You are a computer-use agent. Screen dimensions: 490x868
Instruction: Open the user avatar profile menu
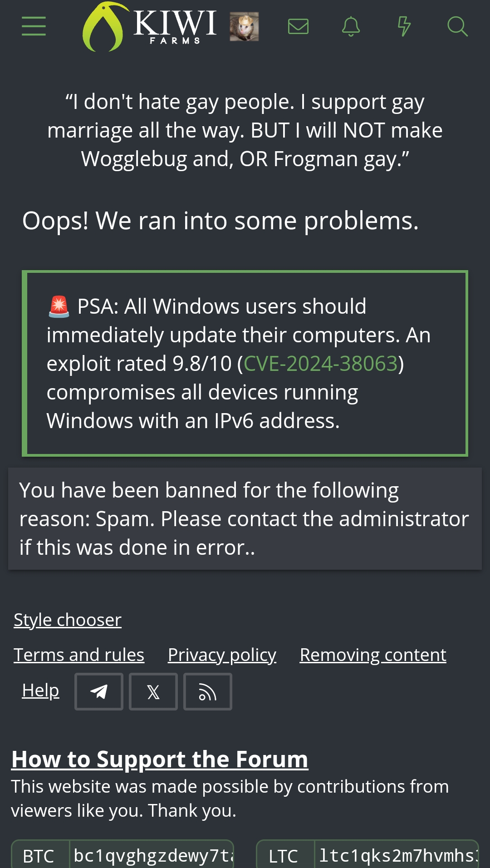[244, 26]
